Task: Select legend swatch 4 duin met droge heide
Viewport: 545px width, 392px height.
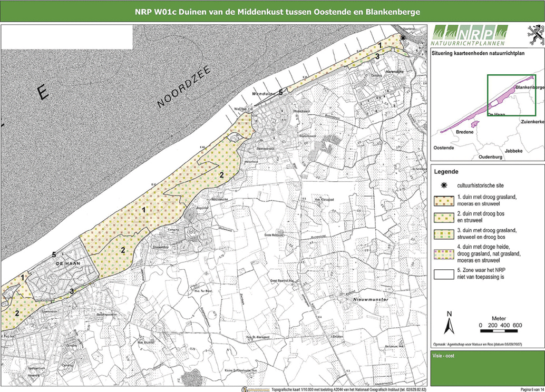Action: pos(444,254)
